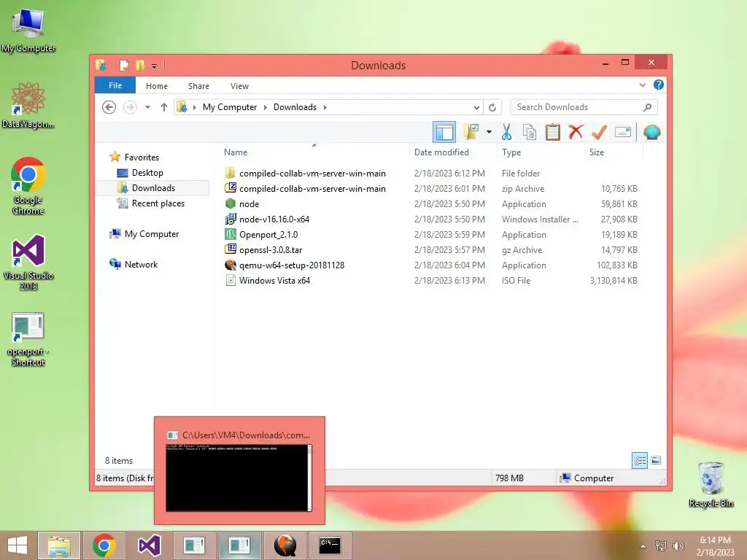Expand the folder options dropdown arrow

pos(489,132)
